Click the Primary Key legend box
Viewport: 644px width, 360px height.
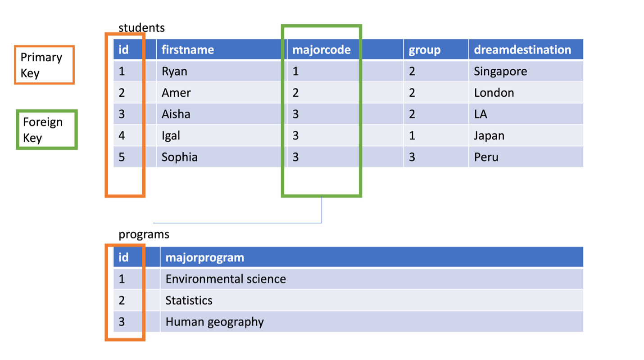pyautogui.click(x=44, y=65)
